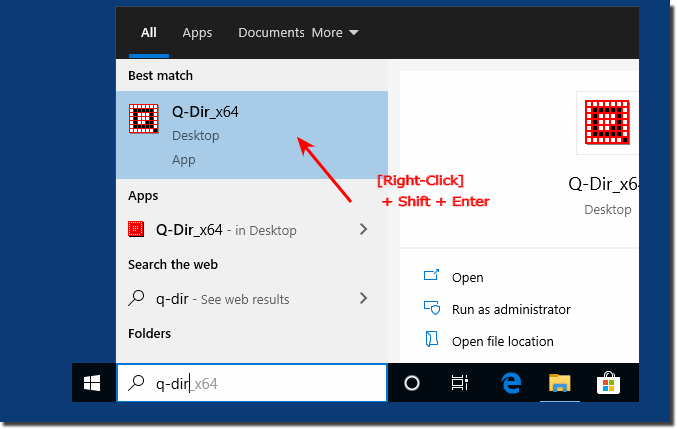677x429 pixels.
Task: Switch to the Apps search tab
Action: [x=197, y=33]
